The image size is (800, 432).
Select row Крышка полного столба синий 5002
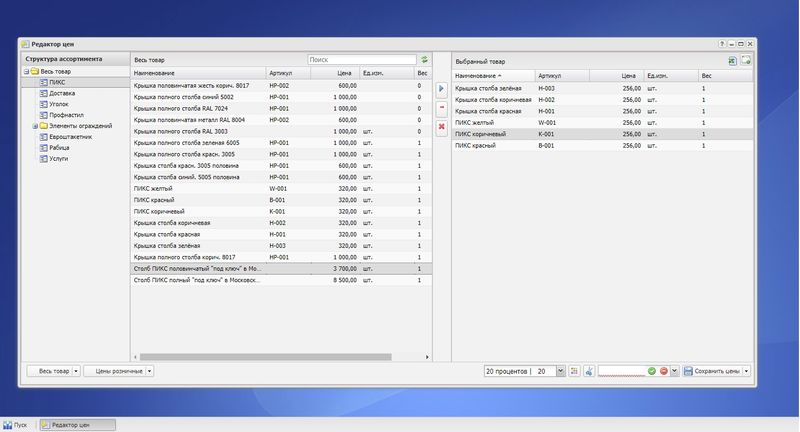[281, 97]
